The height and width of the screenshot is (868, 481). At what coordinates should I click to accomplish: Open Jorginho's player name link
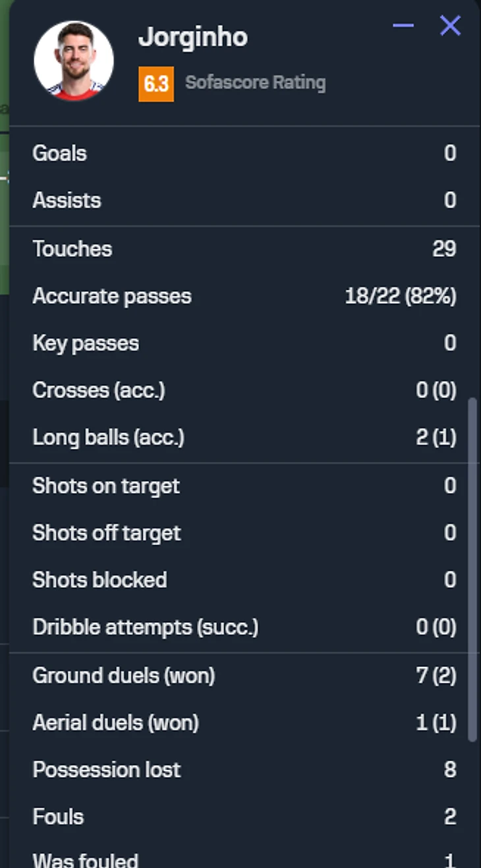[x=193, y=38]
